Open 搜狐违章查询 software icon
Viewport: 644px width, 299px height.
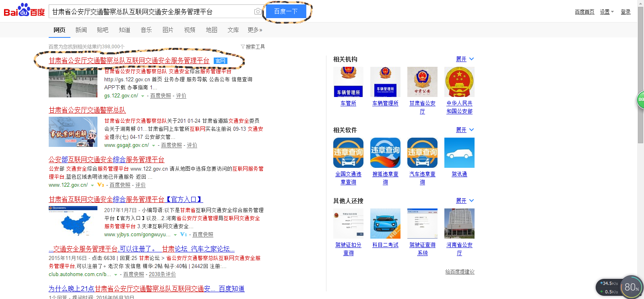pos(385,153)
